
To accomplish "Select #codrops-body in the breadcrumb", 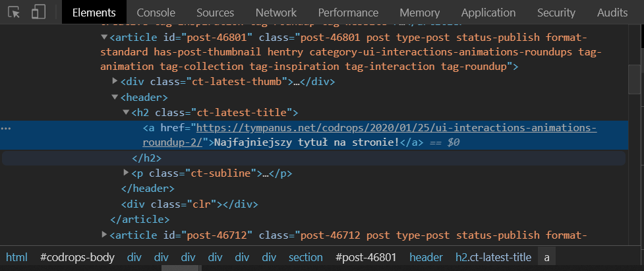I will coord(77,257).
